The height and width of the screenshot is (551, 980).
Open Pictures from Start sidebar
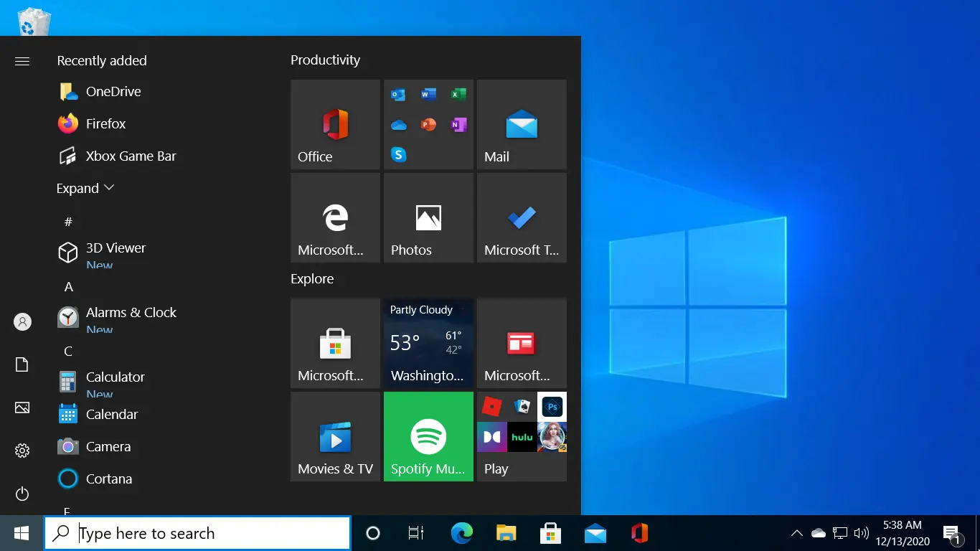[22, 408]
